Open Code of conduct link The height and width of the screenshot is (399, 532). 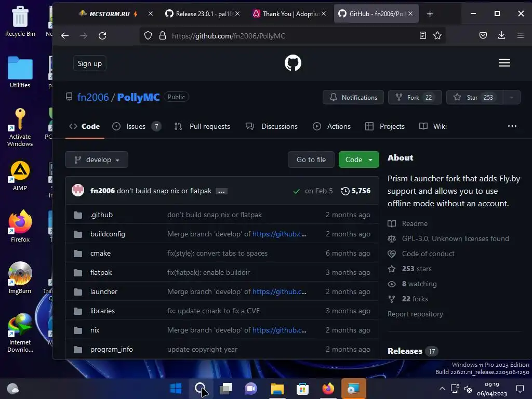428,254
